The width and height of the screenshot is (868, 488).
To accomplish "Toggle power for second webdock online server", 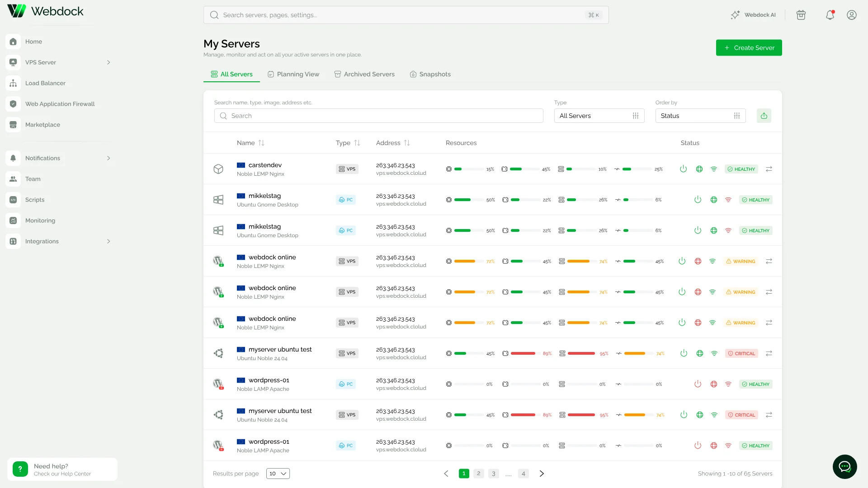I will click(682, 292).
